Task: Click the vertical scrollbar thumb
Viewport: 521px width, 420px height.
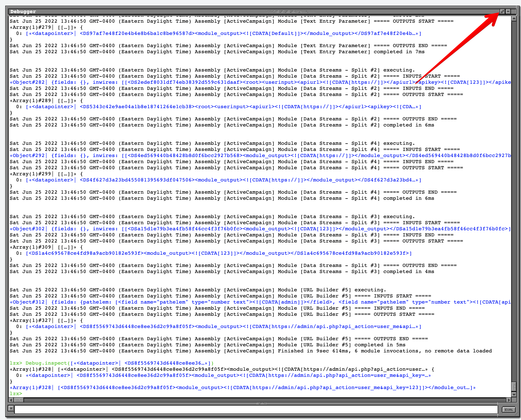Action: click(514, 386)
